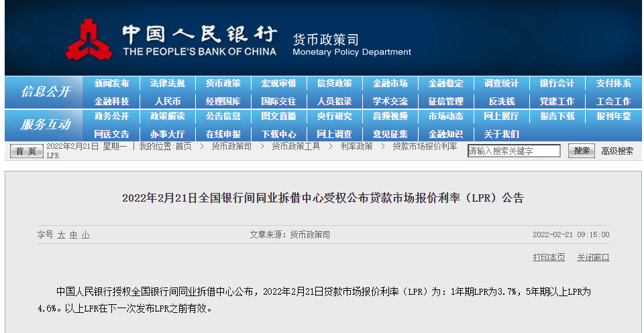Click Monetary Policy Department header text
The height and width of the screenshot is (333, 644).
click(x=352, y=52)
